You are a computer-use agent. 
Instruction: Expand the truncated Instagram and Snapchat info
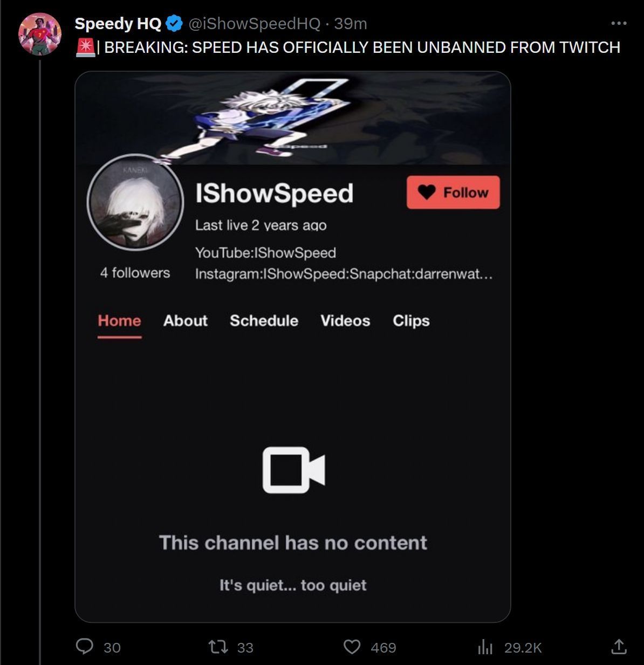point(344,275)
